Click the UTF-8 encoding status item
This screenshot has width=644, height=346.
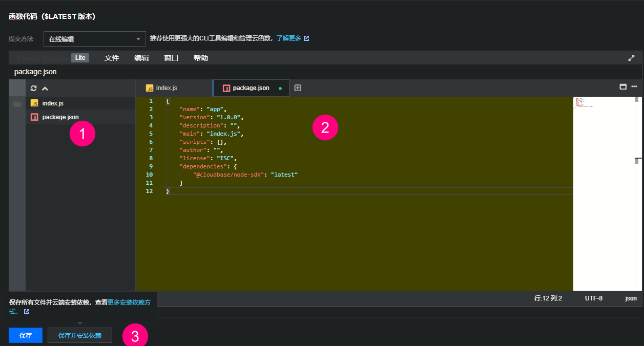coord(594,298)
